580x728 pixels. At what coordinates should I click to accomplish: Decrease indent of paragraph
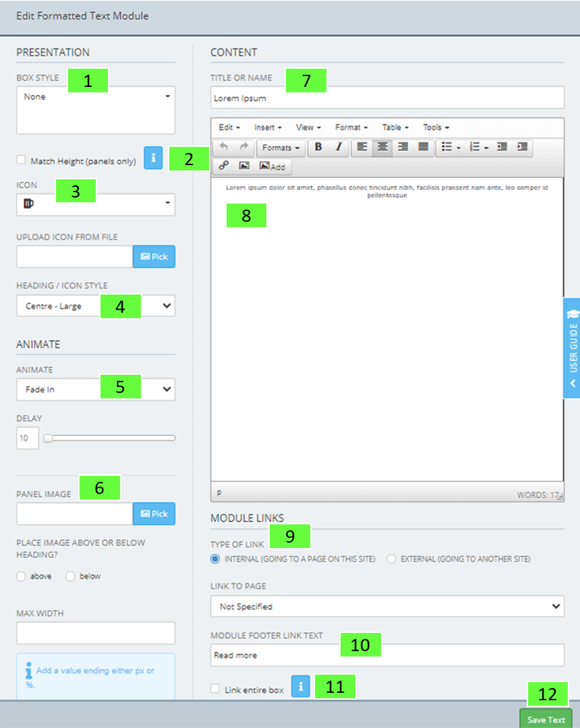click(x=502, y=147)
